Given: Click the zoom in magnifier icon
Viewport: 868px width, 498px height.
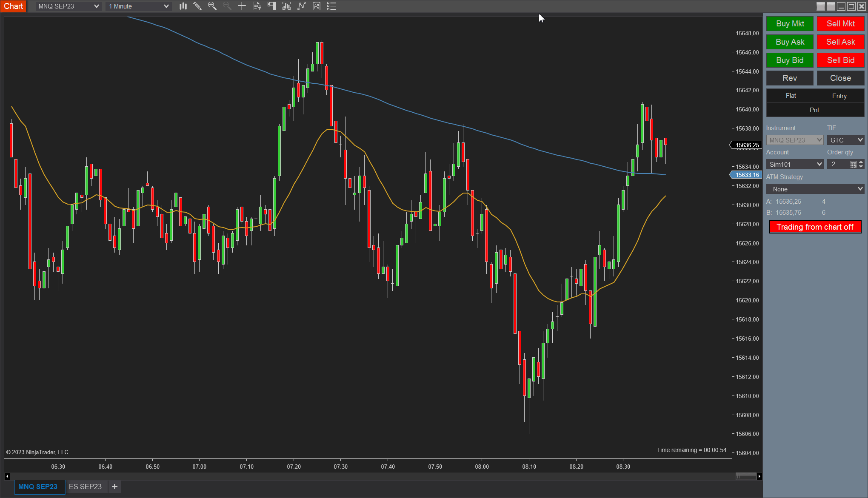Looking at the screenshot, I should click(x=212, y=6).
